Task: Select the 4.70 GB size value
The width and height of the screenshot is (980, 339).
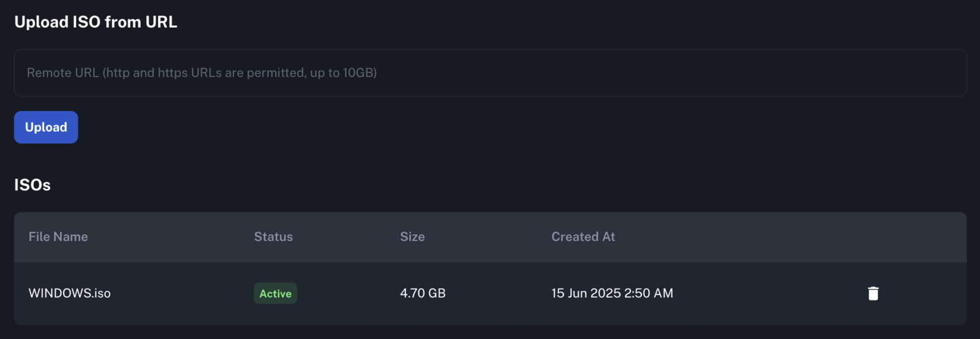Action: click(x=423, y=293)
